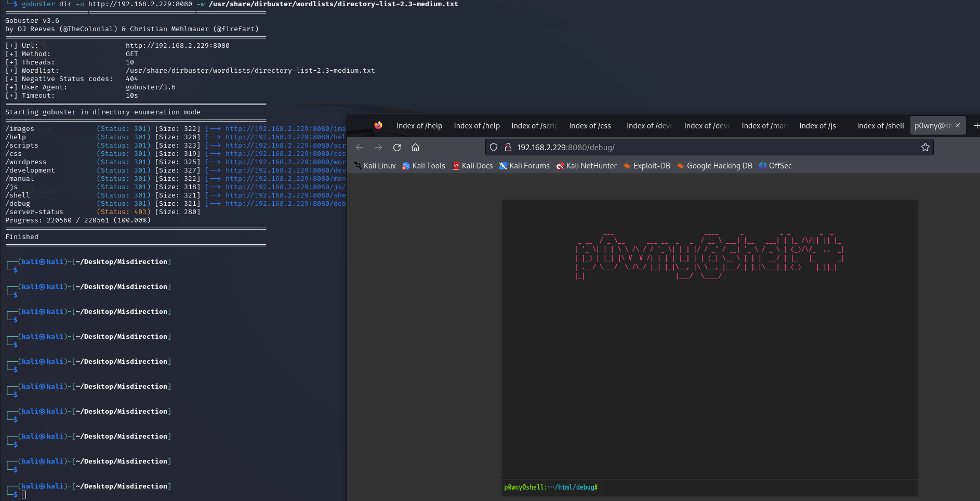Switch to the Index of /manual tab
This screenshot has height=501, width=980.
(765, 126)
